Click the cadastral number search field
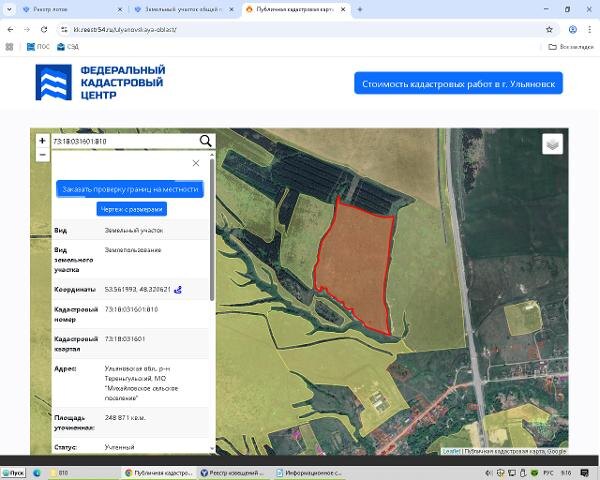 (124, 141)
